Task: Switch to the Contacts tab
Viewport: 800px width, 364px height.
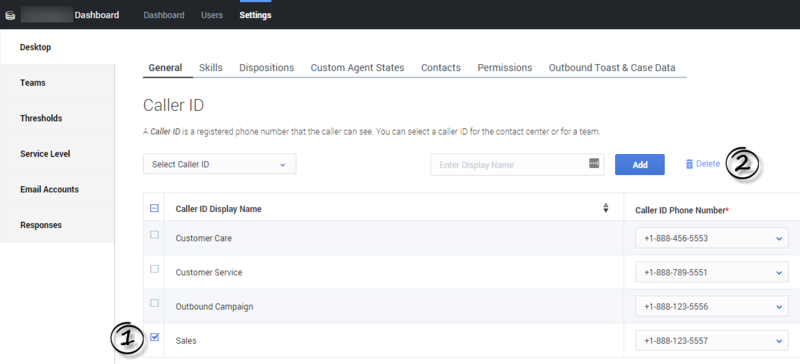Action: tap(441, 68)
